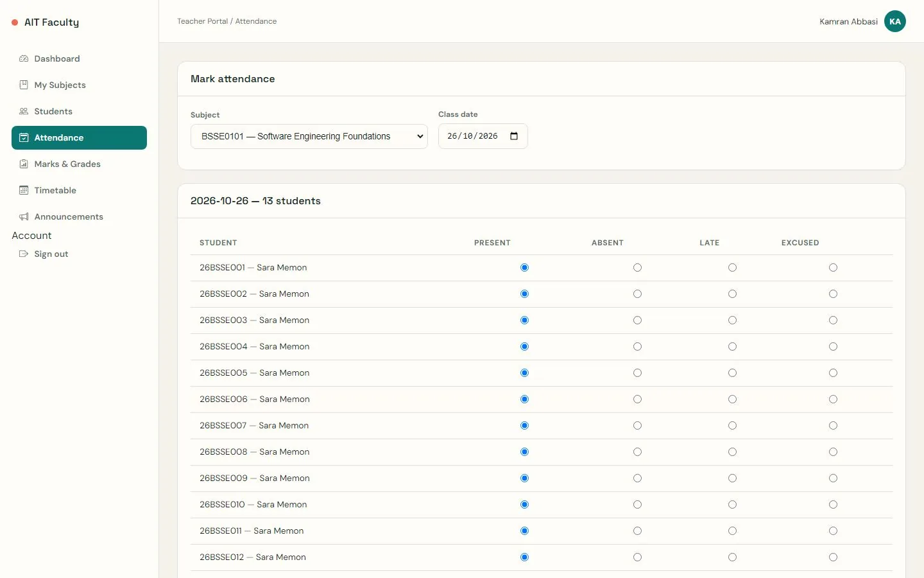Image resolution: width=924 pixels, height=578 pixels.
Task: Click the Sign out arrow icon
Action: 24,254
